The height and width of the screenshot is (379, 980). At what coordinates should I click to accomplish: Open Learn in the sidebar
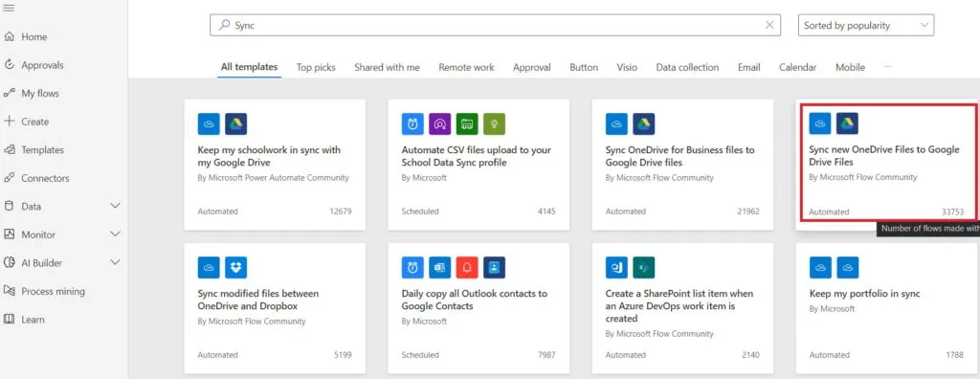point(33,319)
